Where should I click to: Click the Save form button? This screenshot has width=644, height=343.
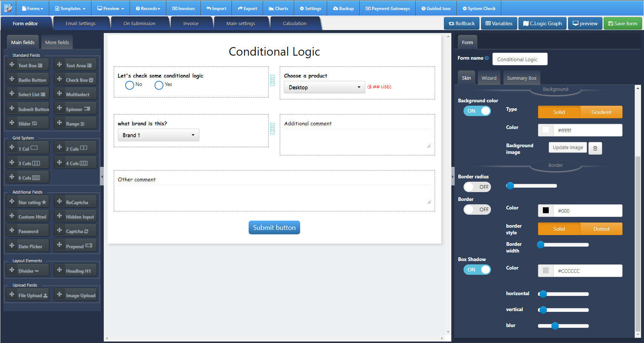click(623, 23)
